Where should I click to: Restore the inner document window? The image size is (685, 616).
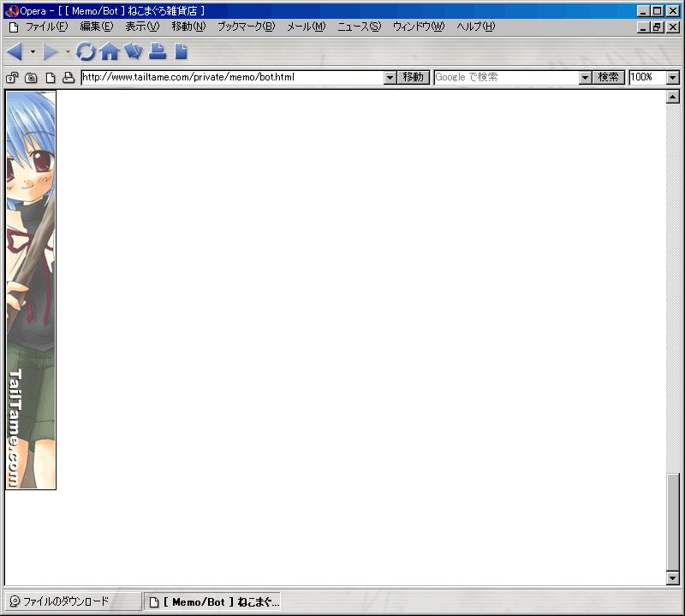click(657, 27)
